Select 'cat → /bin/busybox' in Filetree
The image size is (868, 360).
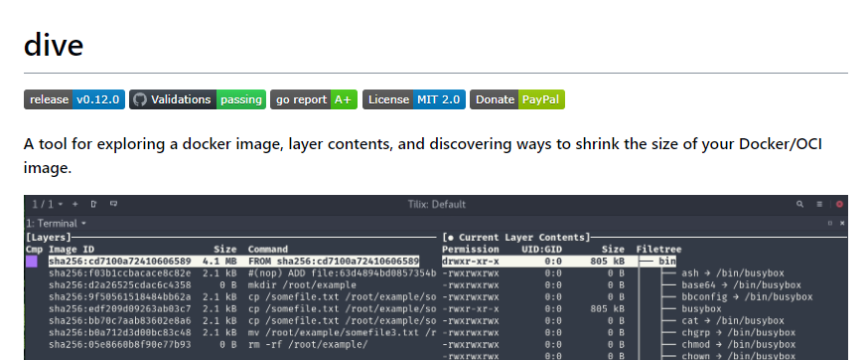733,320
